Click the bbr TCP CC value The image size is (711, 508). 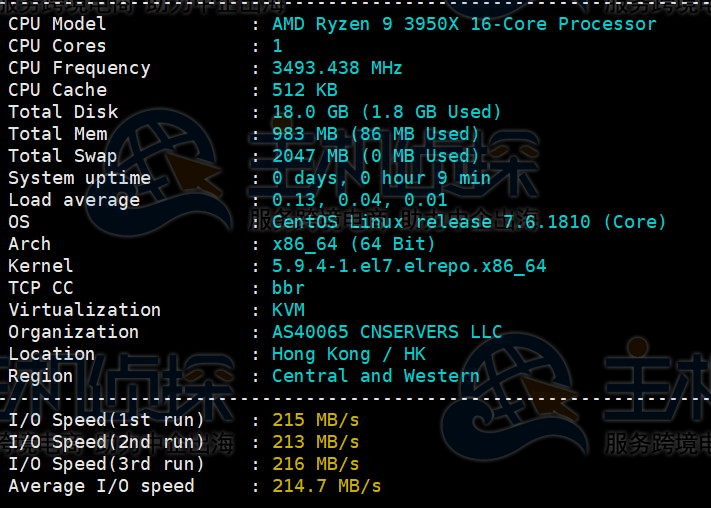(x=288, y=288)
